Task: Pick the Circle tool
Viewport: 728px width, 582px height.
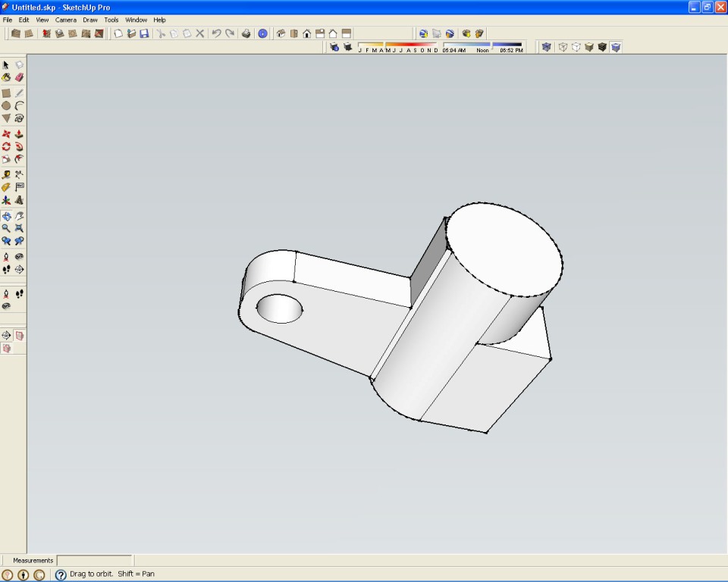Action: coord(6,106)
